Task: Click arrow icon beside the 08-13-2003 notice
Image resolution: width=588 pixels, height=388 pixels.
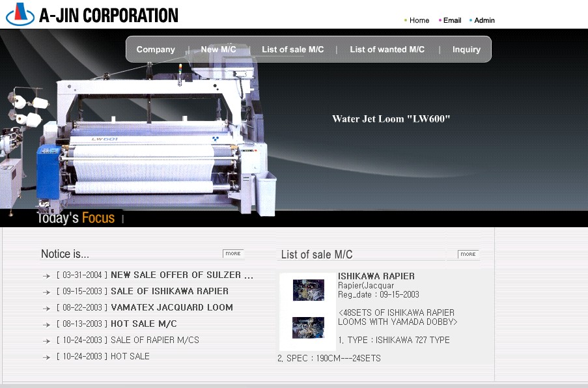Action: point(46,325)
